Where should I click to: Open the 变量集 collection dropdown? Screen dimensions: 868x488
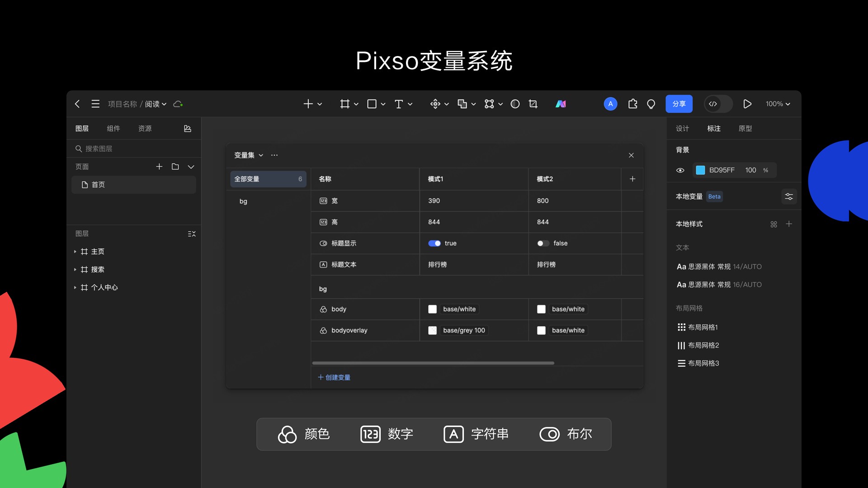(x=249, y=155)
